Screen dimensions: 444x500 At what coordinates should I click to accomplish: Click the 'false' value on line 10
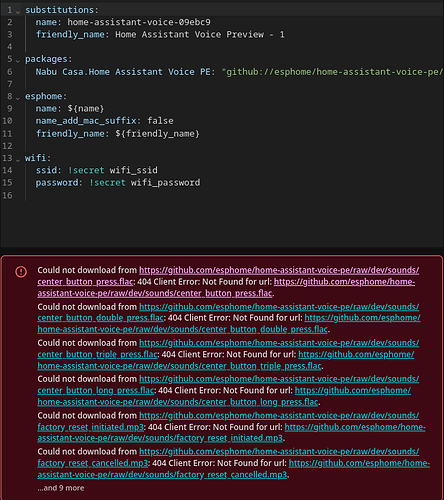[160, 121]
